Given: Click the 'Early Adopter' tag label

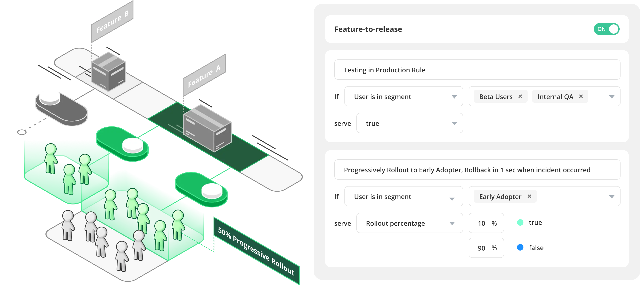Looking at the screenshot, I should click(x=500, y=197).
